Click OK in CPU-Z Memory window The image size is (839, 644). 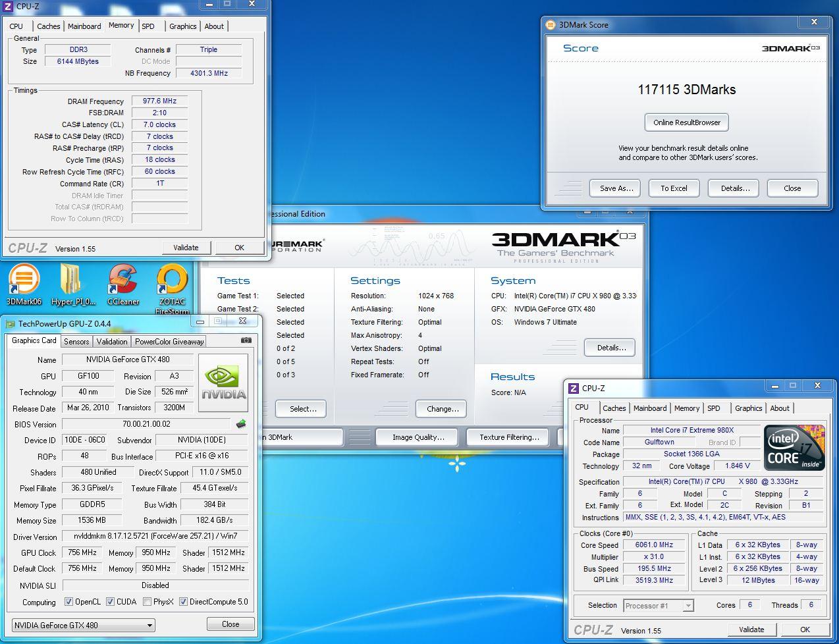[239, 248]
